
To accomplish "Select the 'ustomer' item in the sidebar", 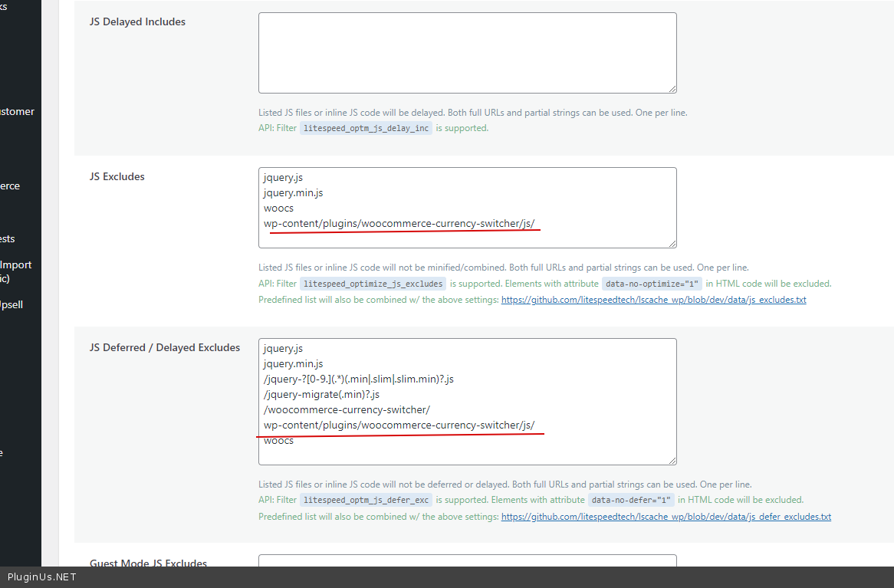I will (17, 112).
